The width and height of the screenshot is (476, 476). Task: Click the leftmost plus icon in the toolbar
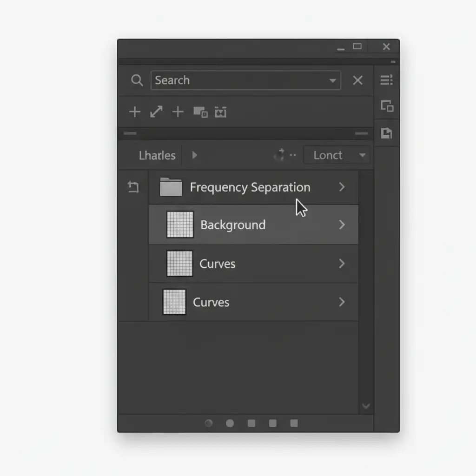(x=134, y=112)
